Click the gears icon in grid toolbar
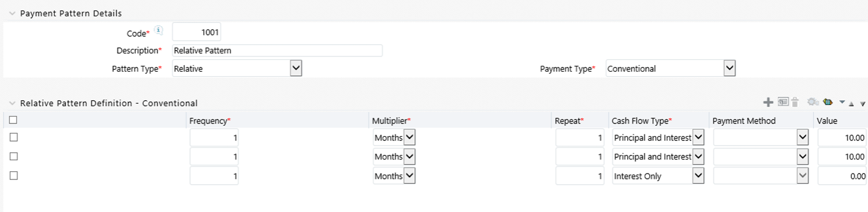This screenshot has height=212, width=868. coord(813,103)
